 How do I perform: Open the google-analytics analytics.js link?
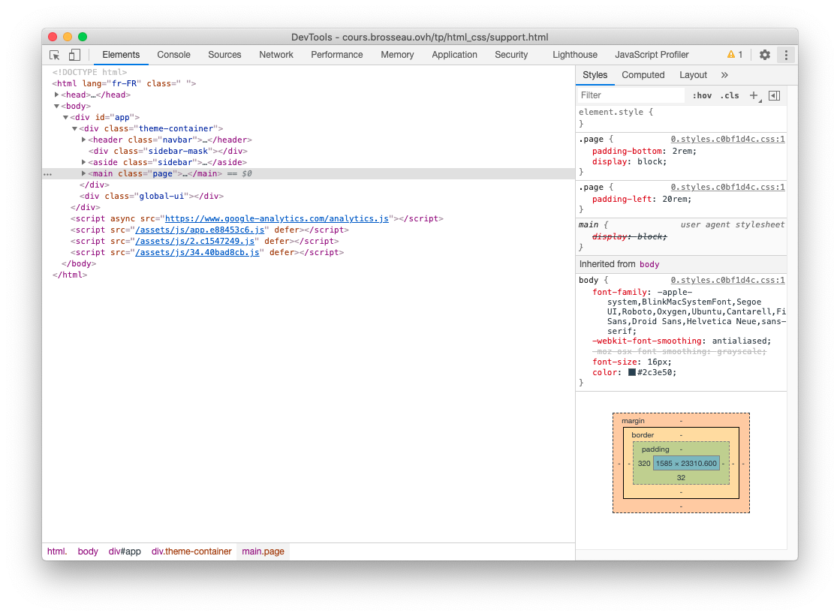click(277, 218)
